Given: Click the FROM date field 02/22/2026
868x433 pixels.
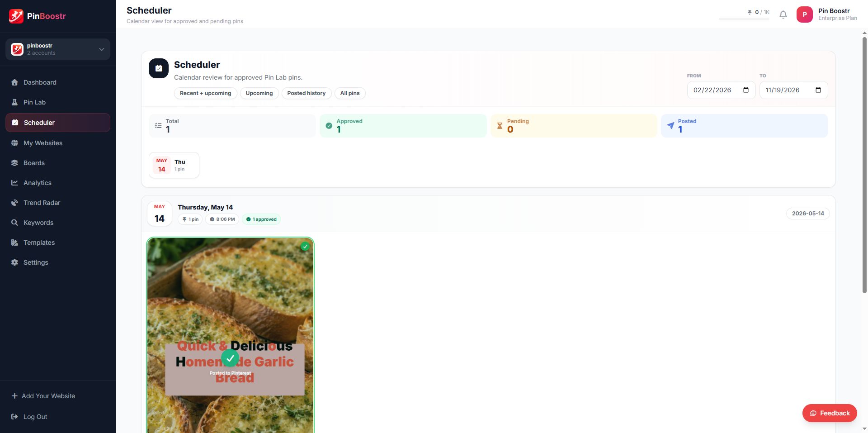Looking at the screenshot, I should pos(721,90).
